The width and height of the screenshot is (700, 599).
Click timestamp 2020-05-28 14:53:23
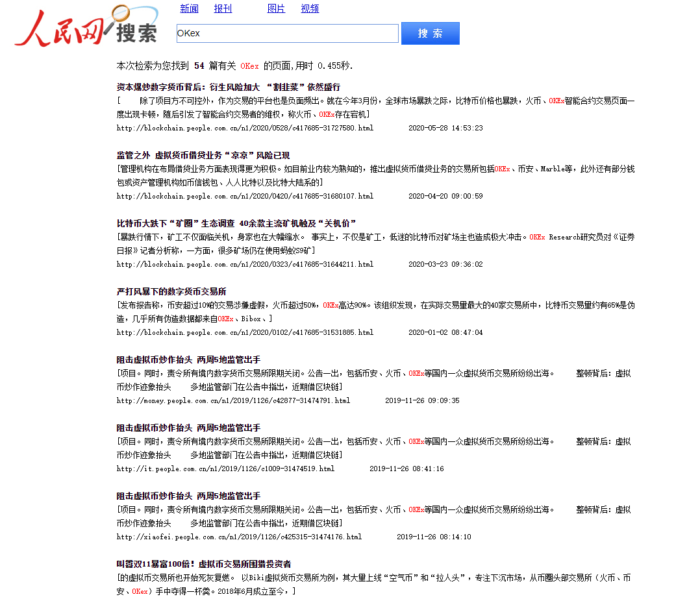[x=445, y=128]
